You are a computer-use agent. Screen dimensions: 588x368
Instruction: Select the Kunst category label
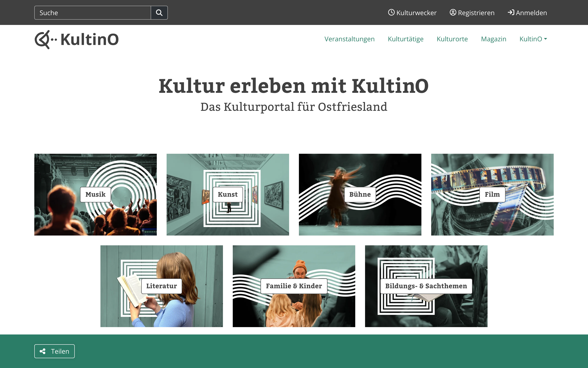coord(228,194)
